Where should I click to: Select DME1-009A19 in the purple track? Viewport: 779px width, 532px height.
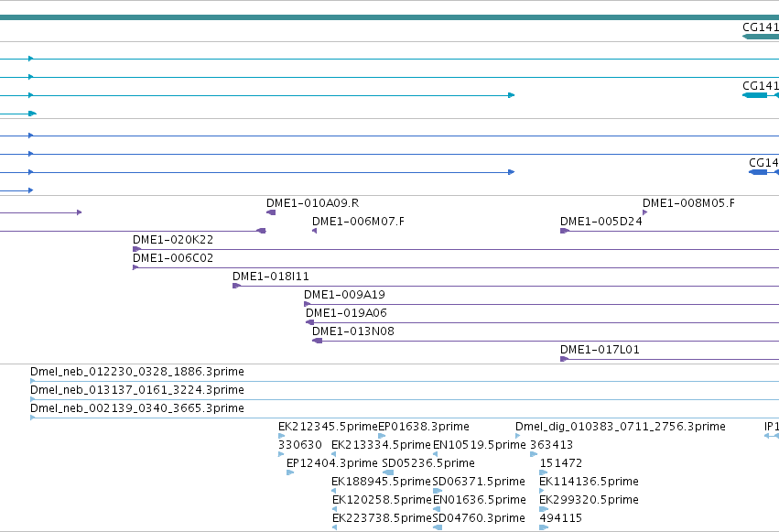tap(345, 295)
